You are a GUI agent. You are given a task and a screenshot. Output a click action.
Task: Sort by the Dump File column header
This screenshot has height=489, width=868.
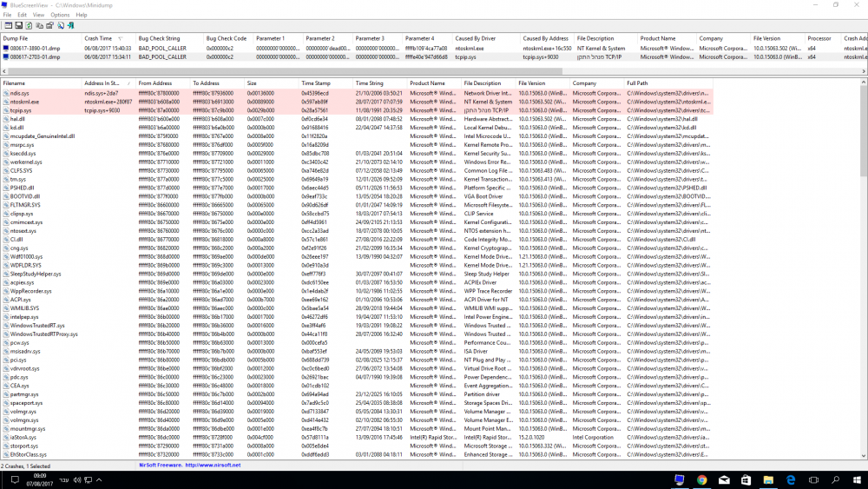pyautogui.click(x=41, y=39)
